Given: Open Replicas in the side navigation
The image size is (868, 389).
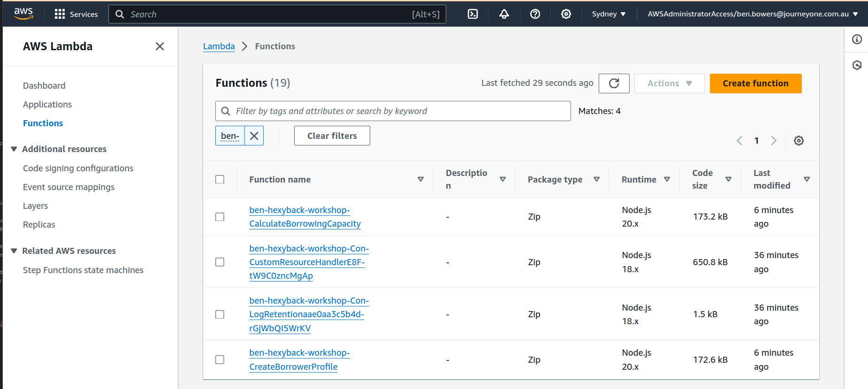Looking at the screenshot, I should tap(39, 225).
